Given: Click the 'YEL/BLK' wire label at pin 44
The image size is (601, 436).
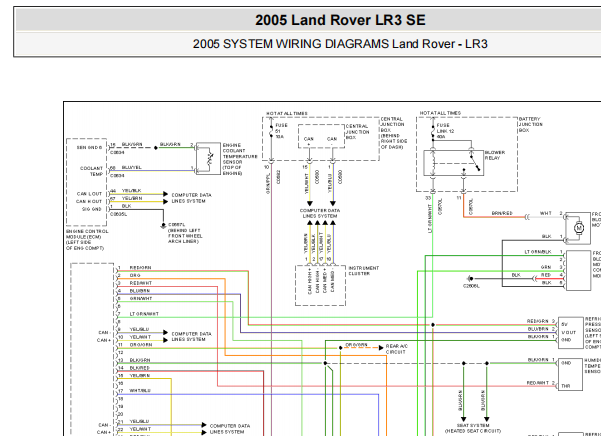Looking at the screenshot, I should (131, 190).
